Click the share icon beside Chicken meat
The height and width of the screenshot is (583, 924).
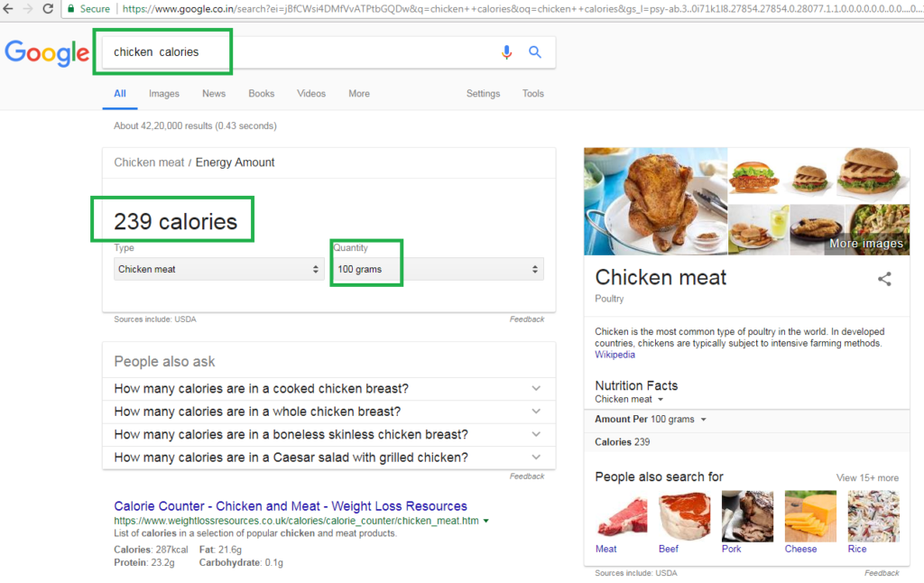(884, 279)
